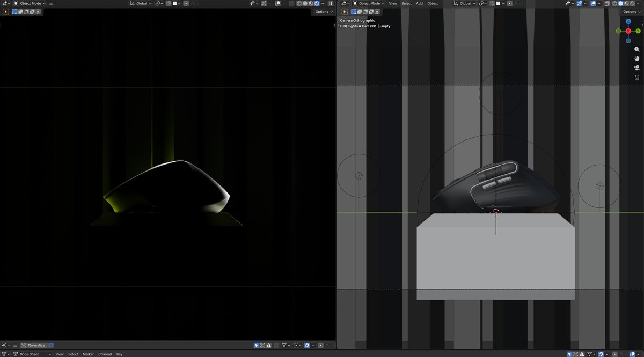
Task: Switch left viewport to material preview shading
Action: [x=311, y=3]
